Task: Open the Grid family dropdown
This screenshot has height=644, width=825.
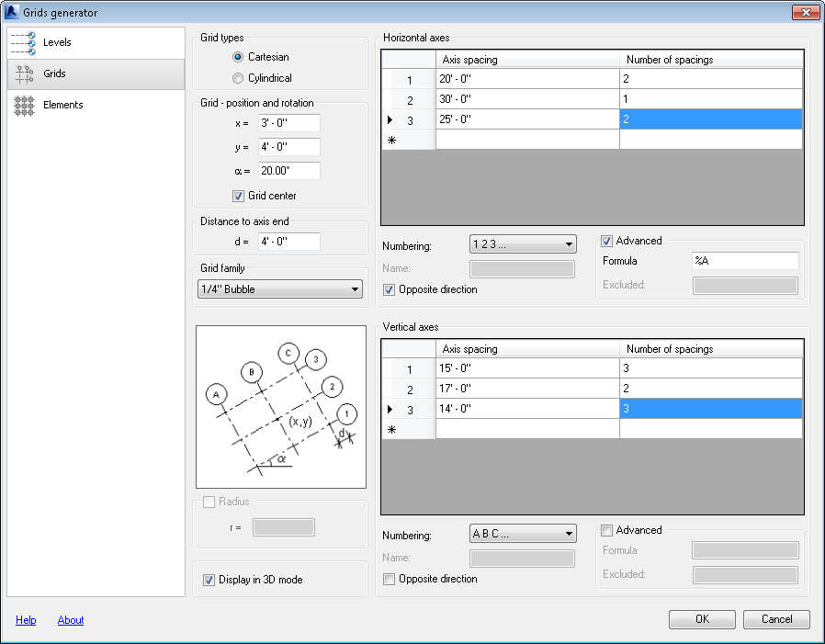Action: [279, 288]
